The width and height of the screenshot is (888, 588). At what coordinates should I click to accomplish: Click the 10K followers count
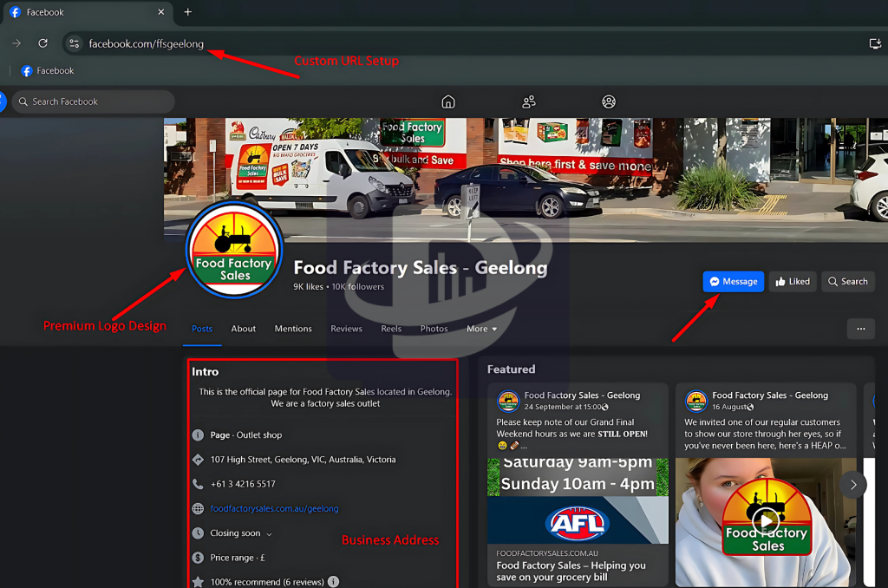tap(358, 287)
